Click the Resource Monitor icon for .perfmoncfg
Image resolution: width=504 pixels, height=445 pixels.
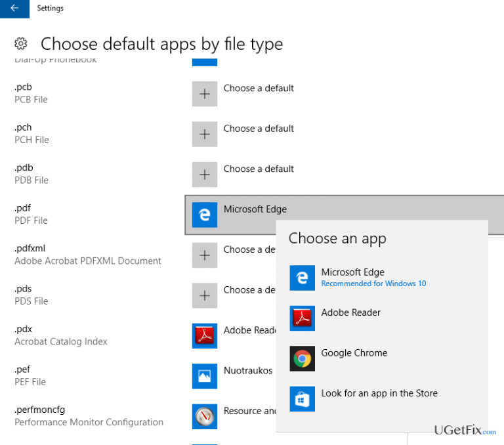[205, 417]
